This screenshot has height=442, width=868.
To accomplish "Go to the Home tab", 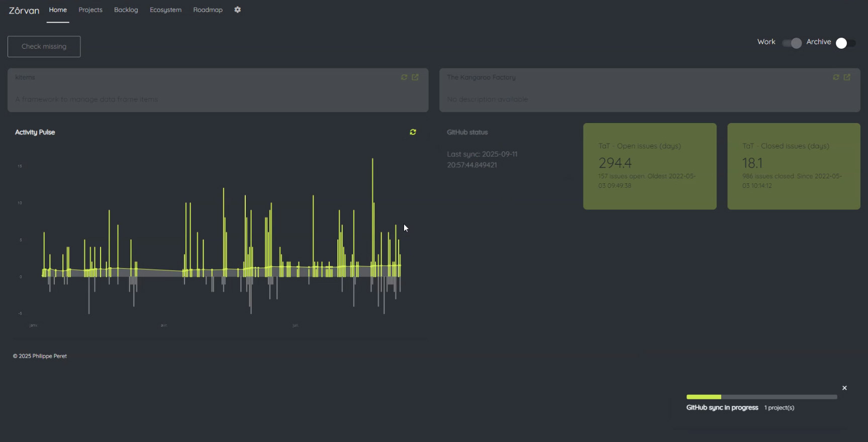I will (58, 10).
